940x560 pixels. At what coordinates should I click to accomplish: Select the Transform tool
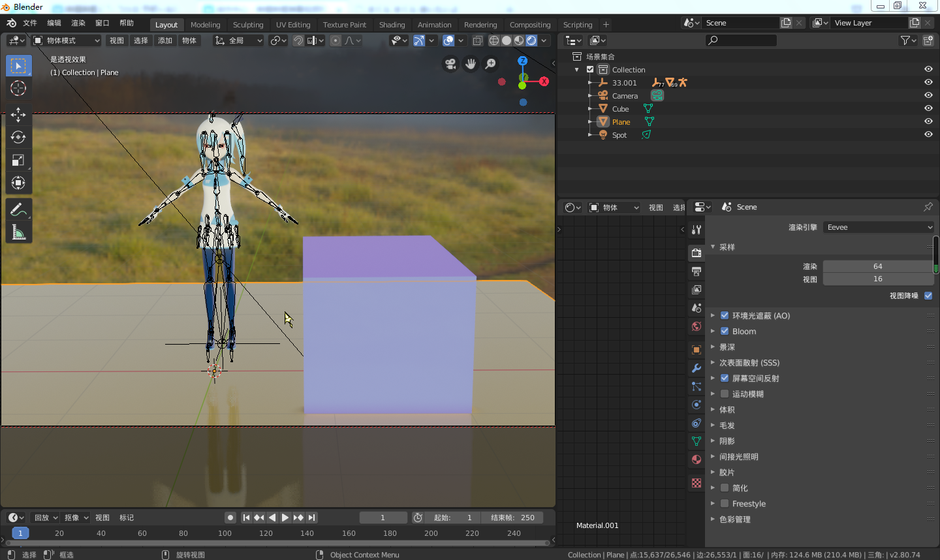point(18,183)
